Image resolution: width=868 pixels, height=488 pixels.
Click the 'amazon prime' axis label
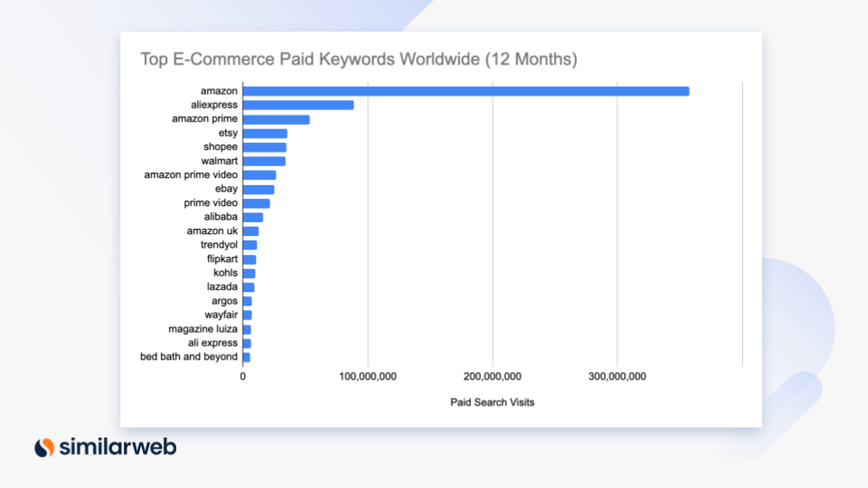204,118
